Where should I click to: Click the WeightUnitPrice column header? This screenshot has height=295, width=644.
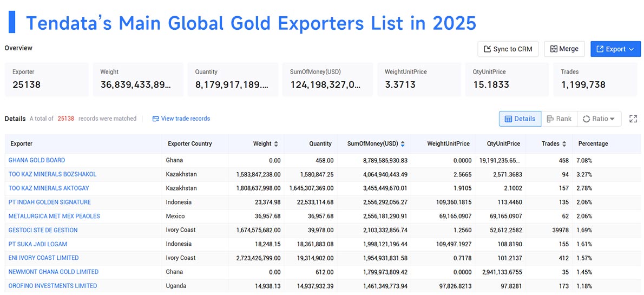(x=449, y=144)
